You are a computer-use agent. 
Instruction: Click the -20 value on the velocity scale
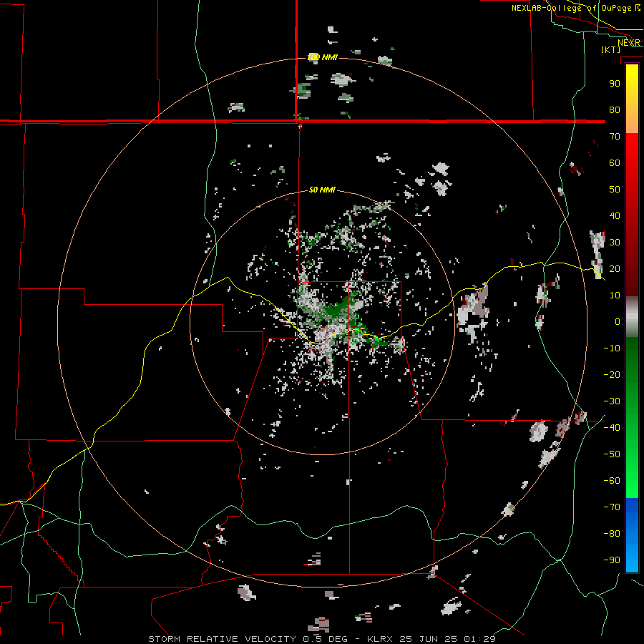612,375
